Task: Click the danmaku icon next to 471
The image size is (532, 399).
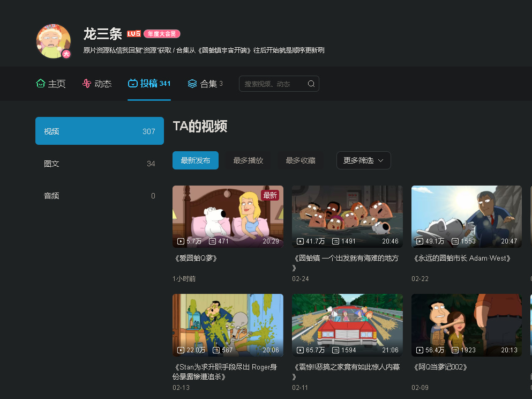Action: [x=212, y=241]
